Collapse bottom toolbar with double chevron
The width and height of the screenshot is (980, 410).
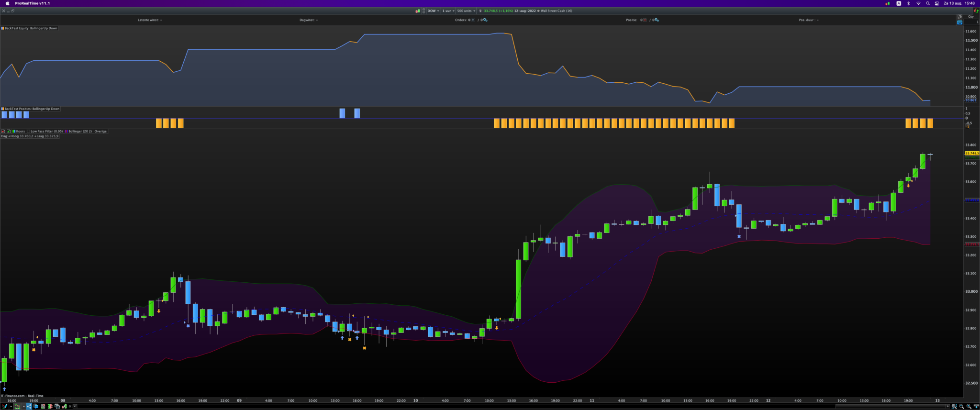click(x=70, y=406)
